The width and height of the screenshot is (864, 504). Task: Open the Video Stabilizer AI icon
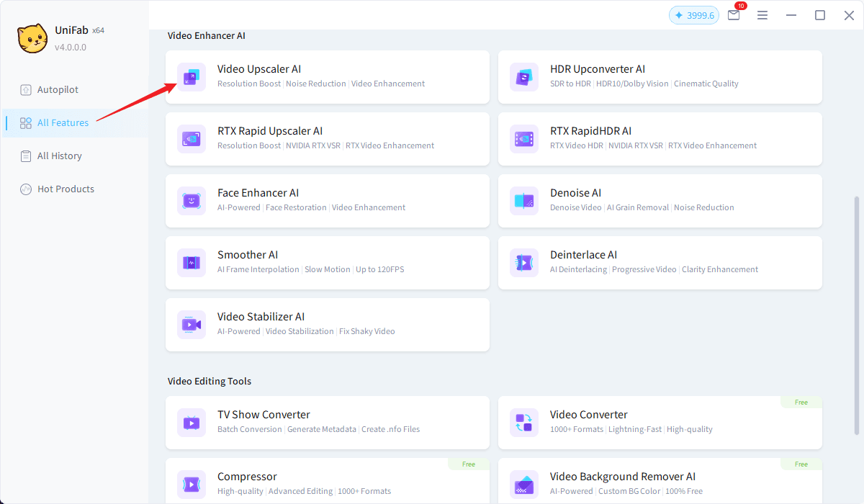[x=192, y=325]
